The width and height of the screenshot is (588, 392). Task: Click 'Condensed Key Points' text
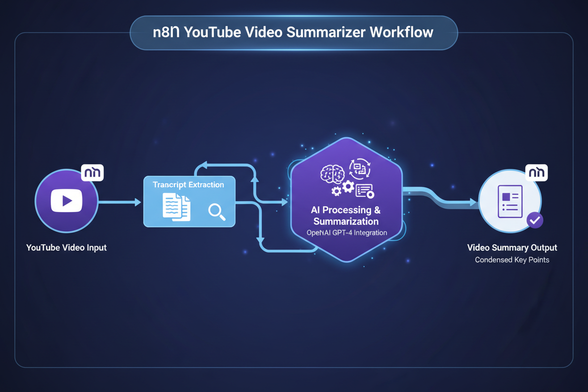pyautogui.click(x=512, y=260)
